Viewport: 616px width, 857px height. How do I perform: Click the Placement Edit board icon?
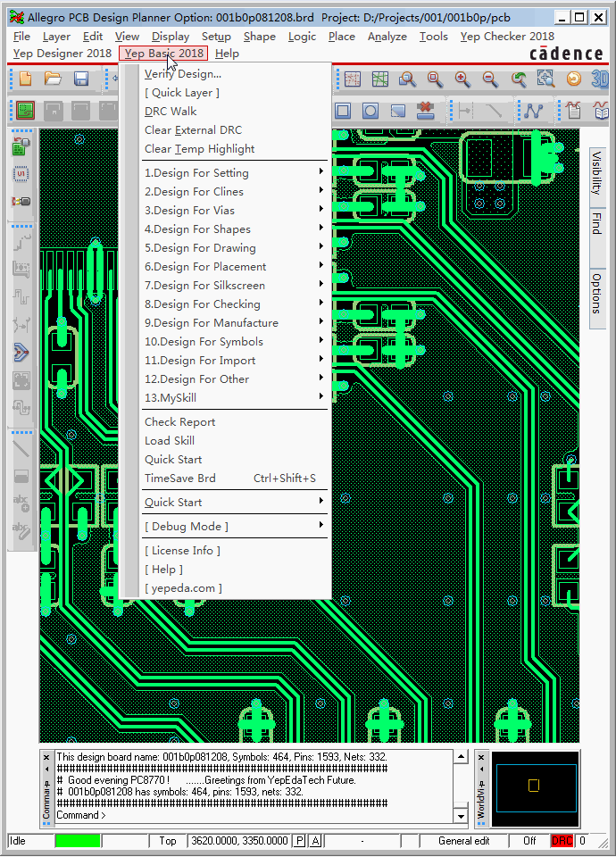pyautogui.click(x=21, y=146)
